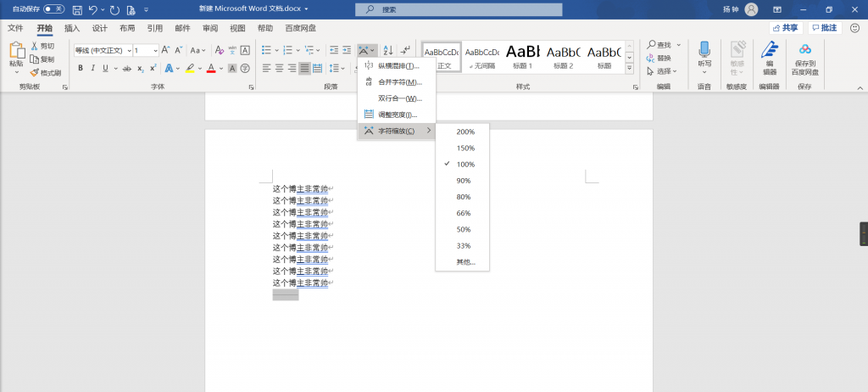The image size is (868, 392).
Task: Open the font size dropdown
Action: [156, 50]
